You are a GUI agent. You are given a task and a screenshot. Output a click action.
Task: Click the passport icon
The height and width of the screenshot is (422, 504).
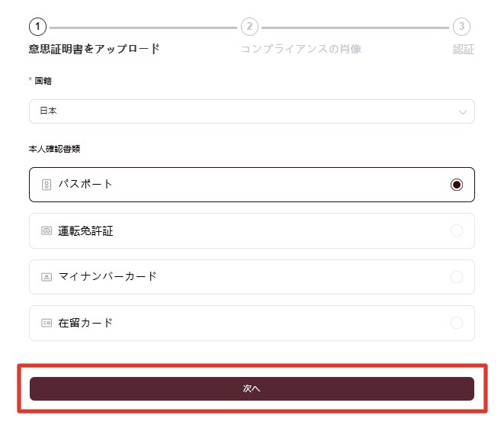tap(47, 185)
